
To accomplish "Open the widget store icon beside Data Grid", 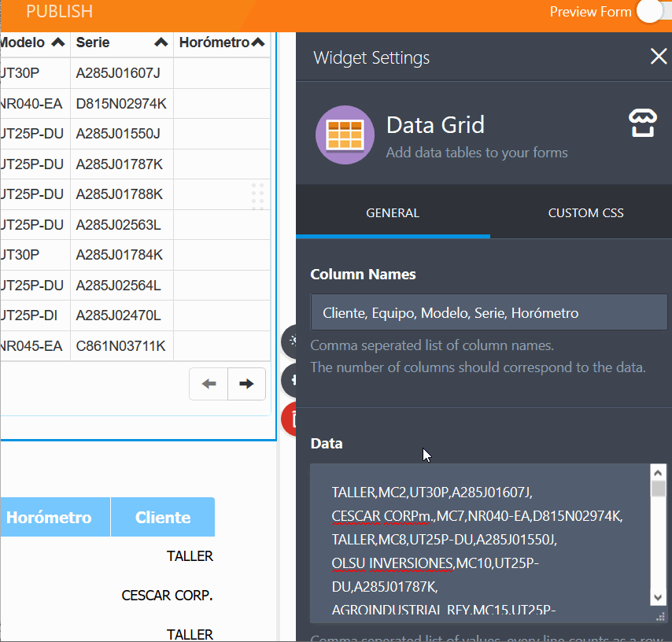I will [x=642, y=123].
